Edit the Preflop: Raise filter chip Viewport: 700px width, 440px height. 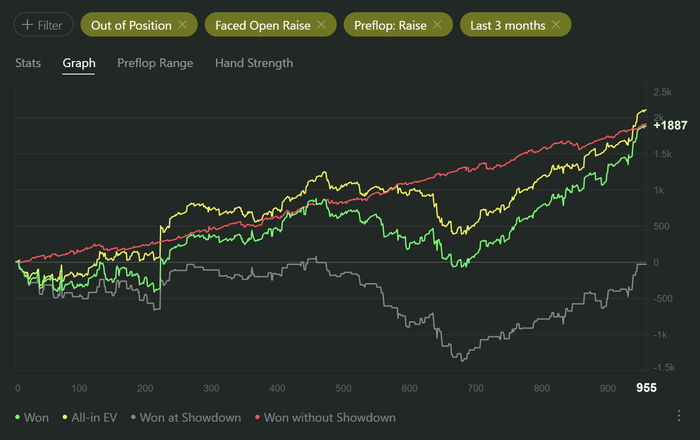390,25
